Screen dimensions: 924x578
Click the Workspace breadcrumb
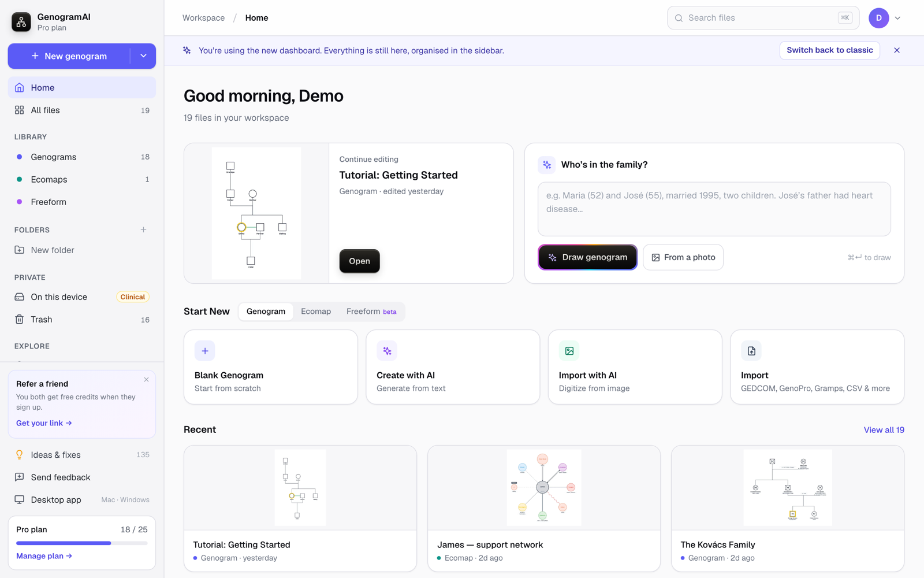coord(204,18)
